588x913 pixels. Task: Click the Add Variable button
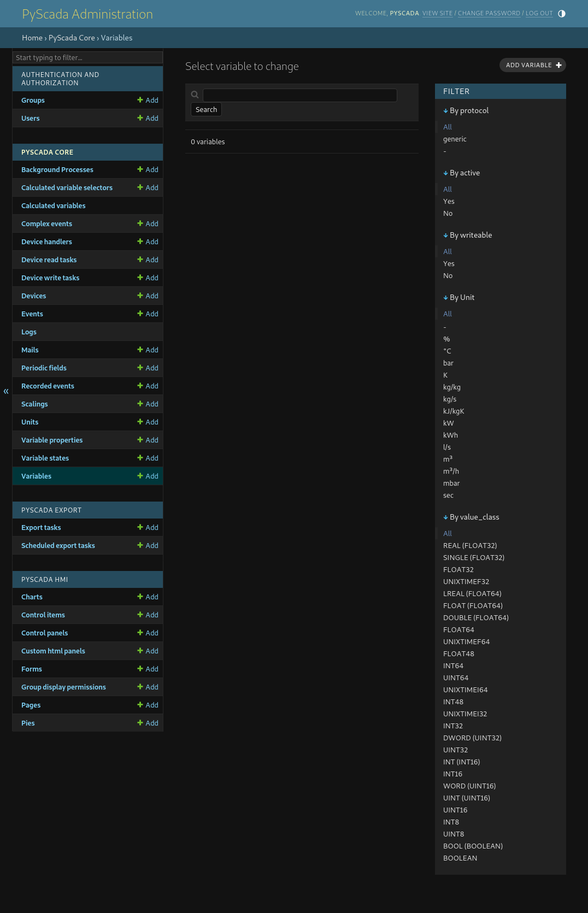pos(533,65)
